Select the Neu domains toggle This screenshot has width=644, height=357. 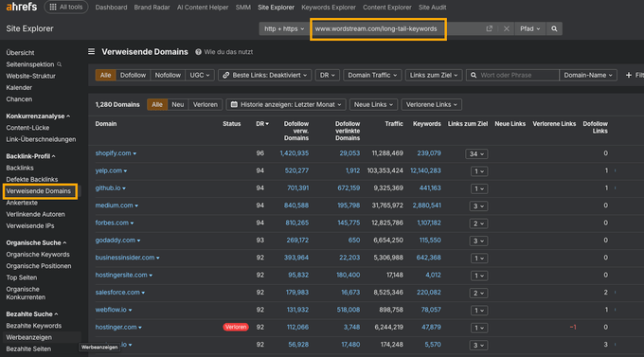click(177, 105)
